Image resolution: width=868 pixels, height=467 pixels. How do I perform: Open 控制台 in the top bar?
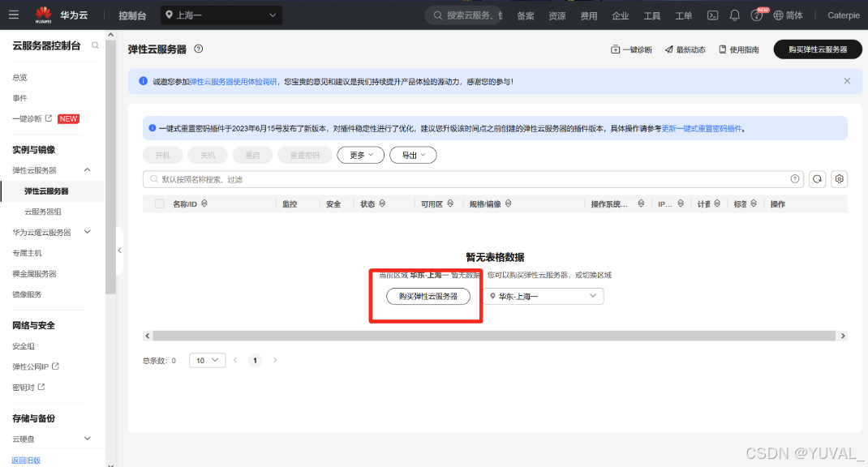(132, 15)
